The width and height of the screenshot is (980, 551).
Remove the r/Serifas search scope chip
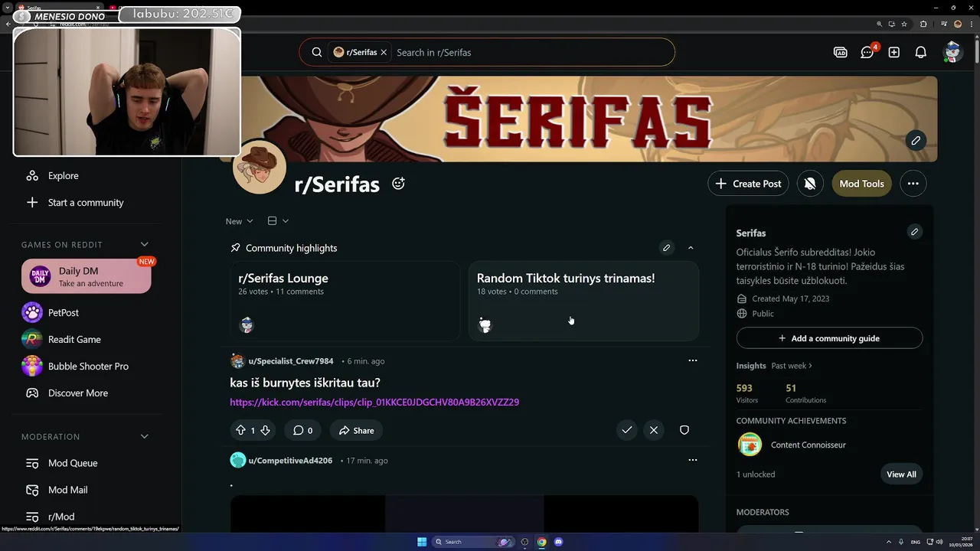(x=384, y=52)
